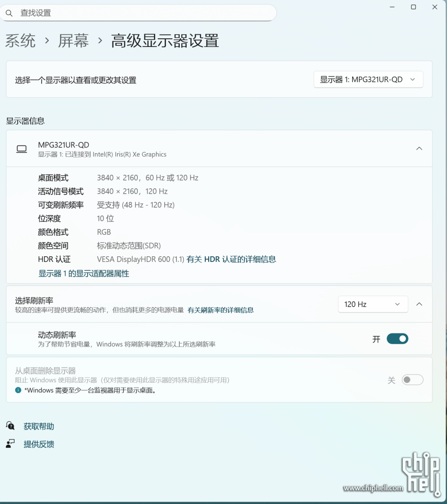
Task: Click the monitor icon beside MPG321UR-QD
Action: [x=21, y=149]
